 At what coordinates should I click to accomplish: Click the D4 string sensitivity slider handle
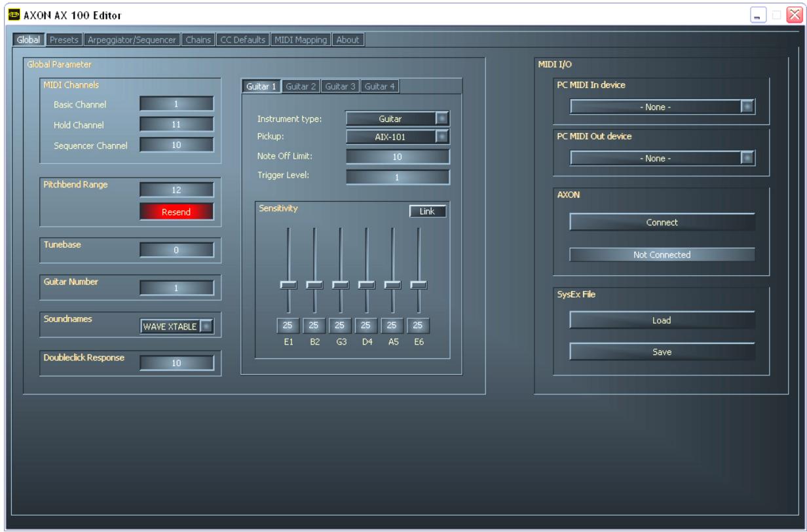coord(366,284)
